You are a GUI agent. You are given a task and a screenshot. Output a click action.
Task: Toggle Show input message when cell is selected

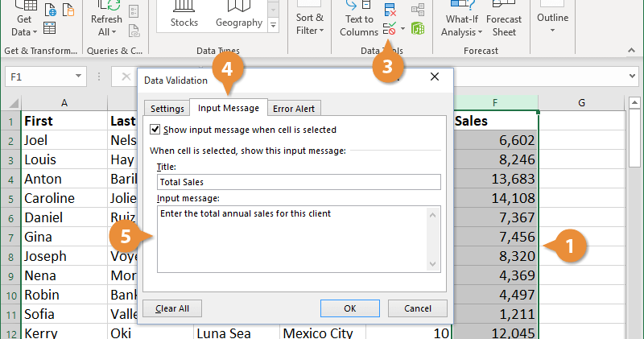(x=155, y=130)
